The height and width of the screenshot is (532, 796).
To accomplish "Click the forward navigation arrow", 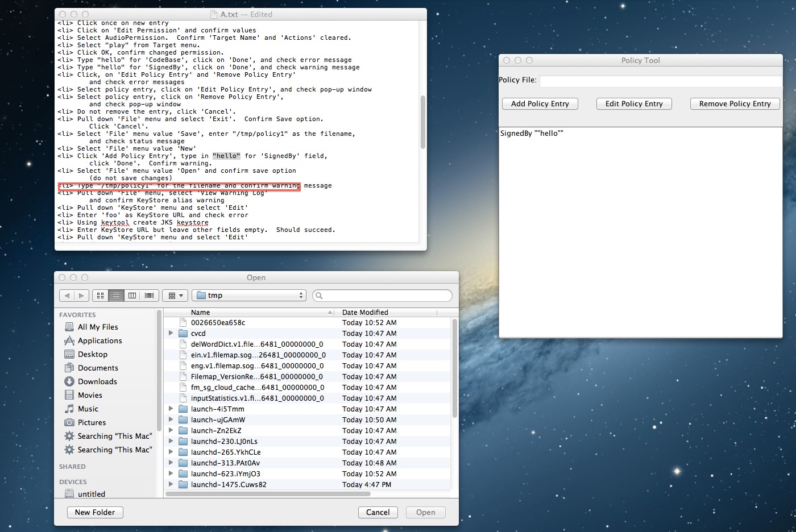I will tap(81, 296).
